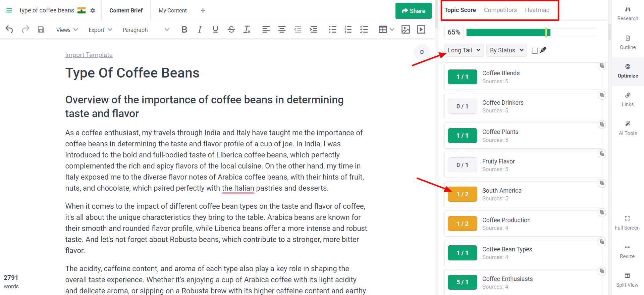
Task: Click the save disk icon
Action: (41, 30)
